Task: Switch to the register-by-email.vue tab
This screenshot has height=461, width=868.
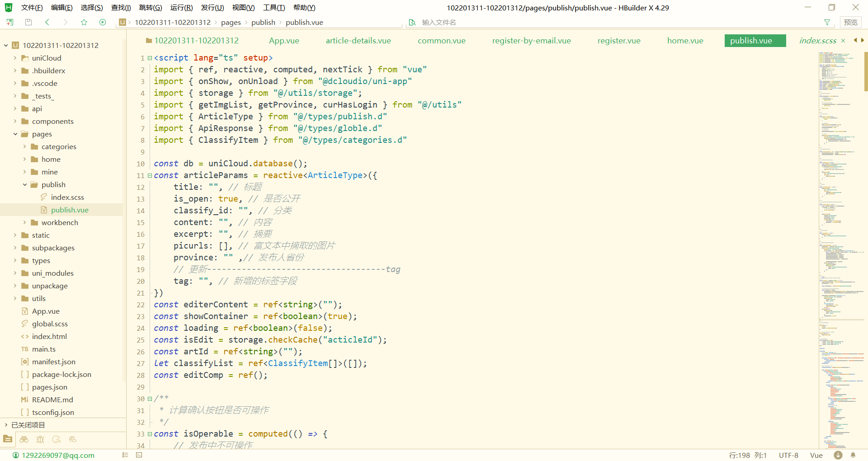Action: point(532,41)
